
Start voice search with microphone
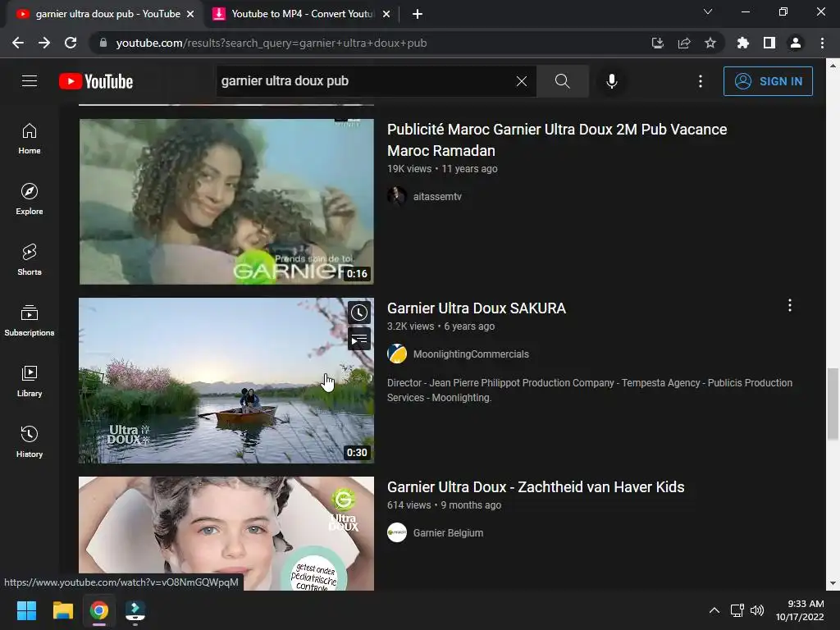click(612, 81)
